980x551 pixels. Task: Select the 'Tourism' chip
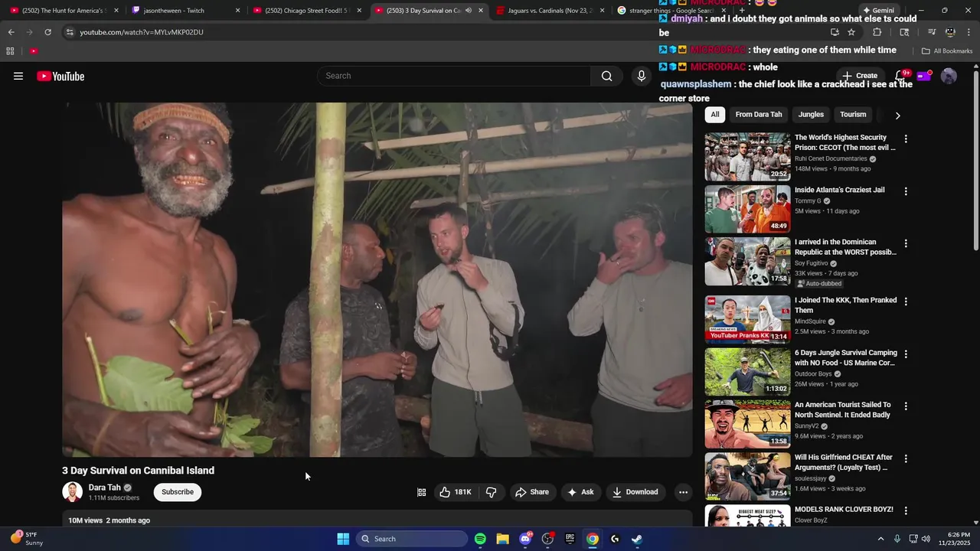coord(853,115)
